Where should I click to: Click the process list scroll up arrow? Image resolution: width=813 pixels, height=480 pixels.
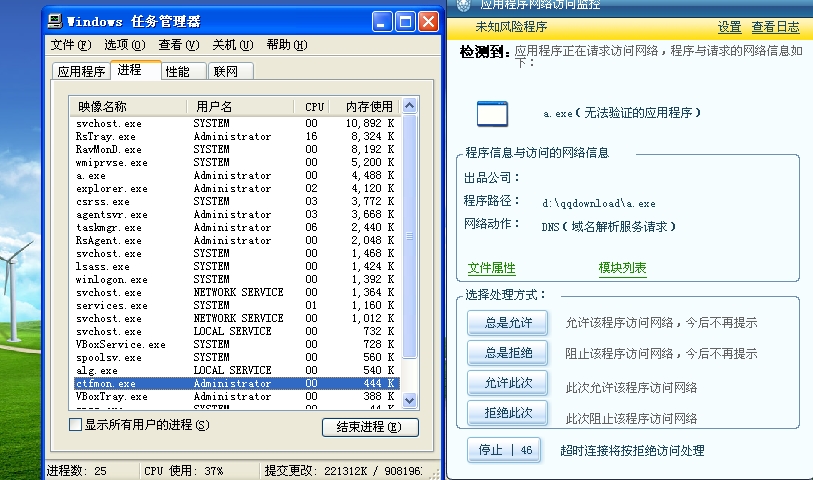click(410, 106)
